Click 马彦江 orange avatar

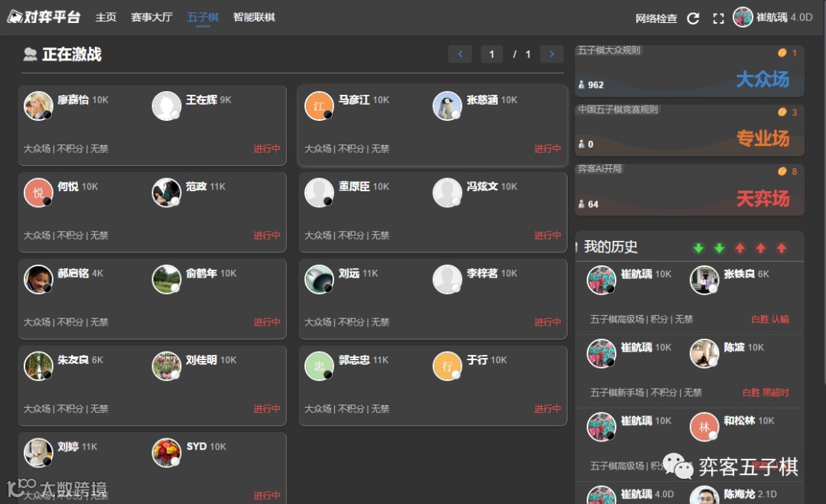[319, 106]
